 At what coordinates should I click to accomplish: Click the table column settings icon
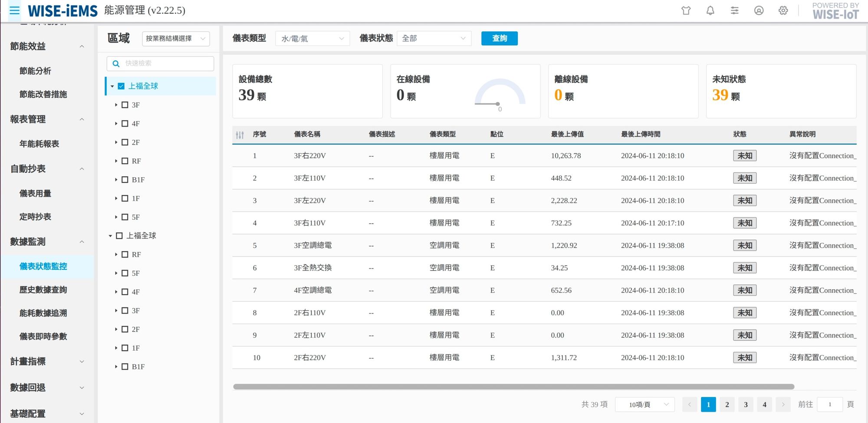(x=240, y=135)
